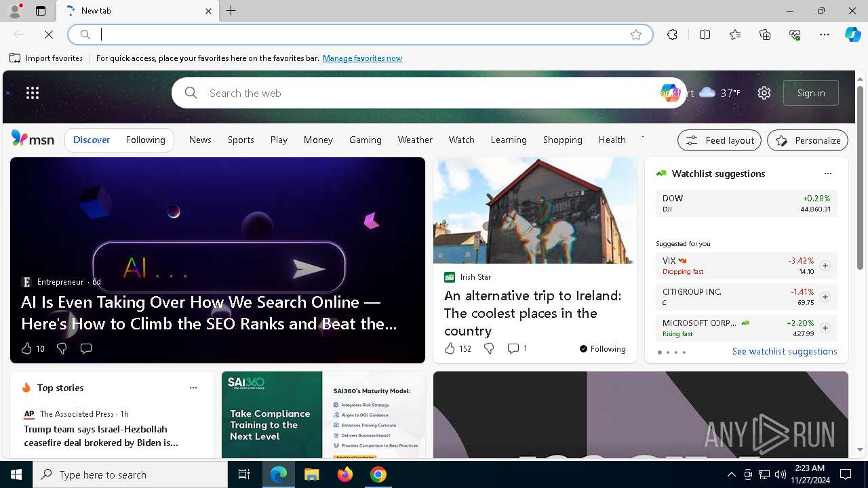Open Top stories more options
The image size is (868, 488).
coord(193,388)
